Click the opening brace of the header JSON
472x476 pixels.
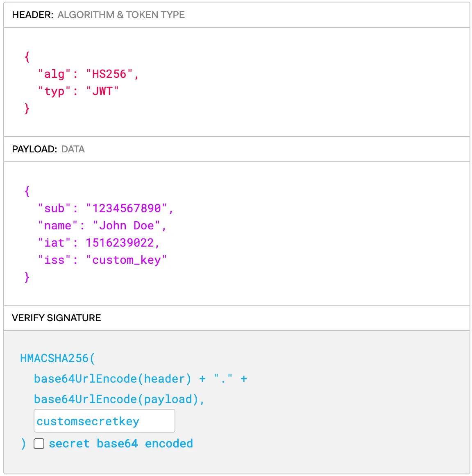tap(27, 57)
